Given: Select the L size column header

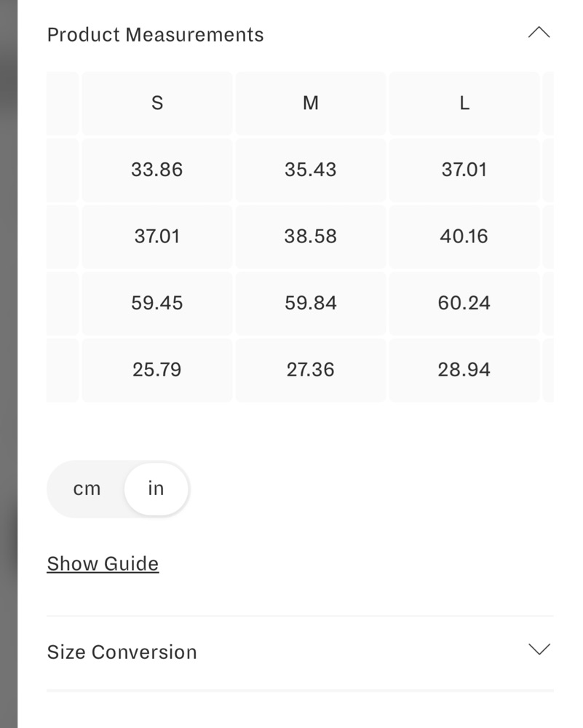Looking at the screenshot, I should click(x=464, y=103).
